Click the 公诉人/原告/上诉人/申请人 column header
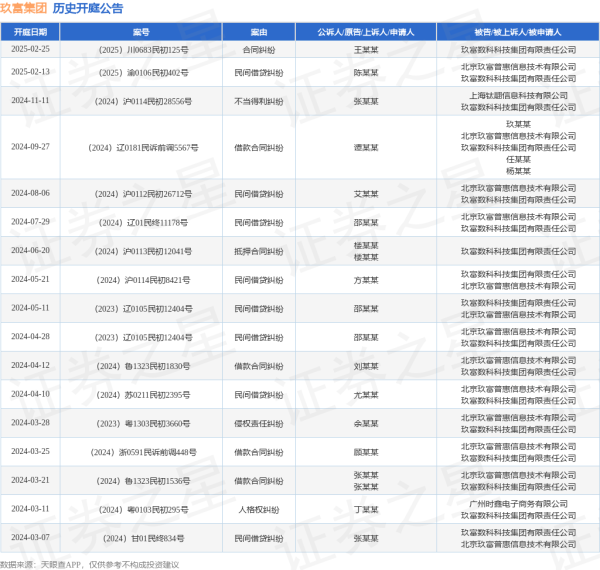The height and width of the screenshot is (570, 600). click(366, 32)
